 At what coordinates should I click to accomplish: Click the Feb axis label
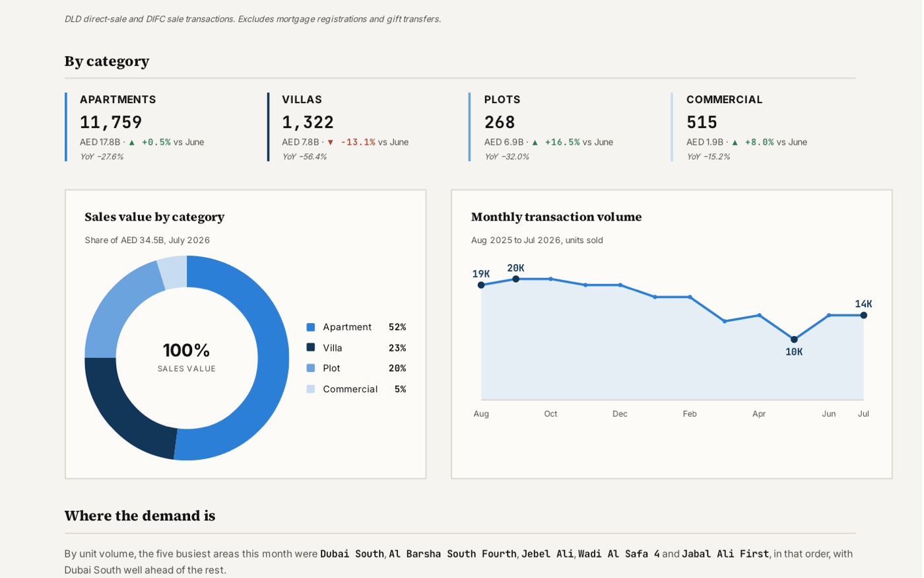(690, 414)
